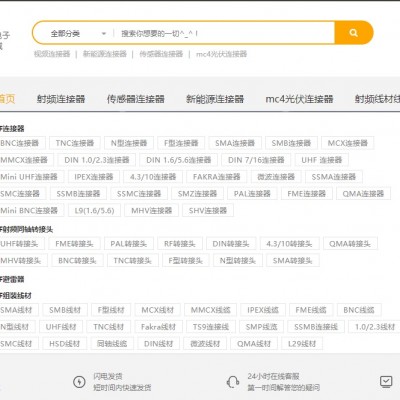Choose the 同轴线缆 cable tag

(112, 343)
